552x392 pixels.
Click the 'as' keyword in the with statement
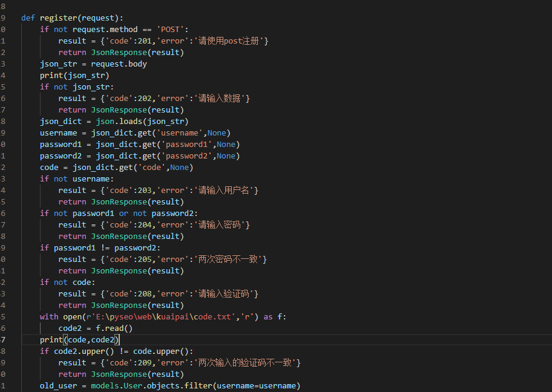click(268, 317)
